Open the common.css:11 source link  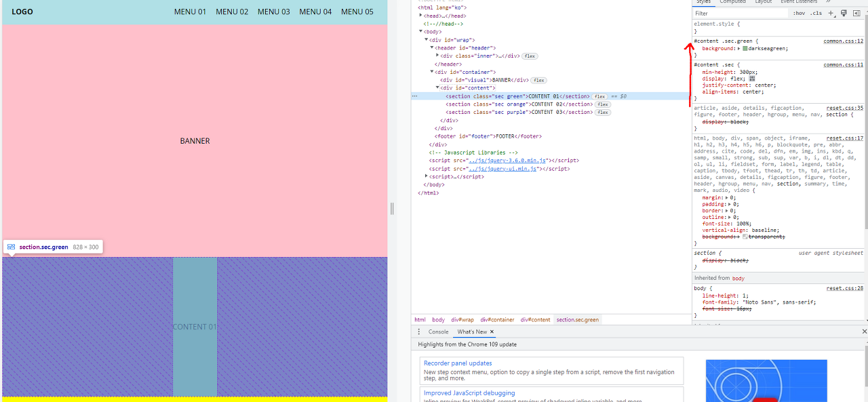(x=844, y=65)
